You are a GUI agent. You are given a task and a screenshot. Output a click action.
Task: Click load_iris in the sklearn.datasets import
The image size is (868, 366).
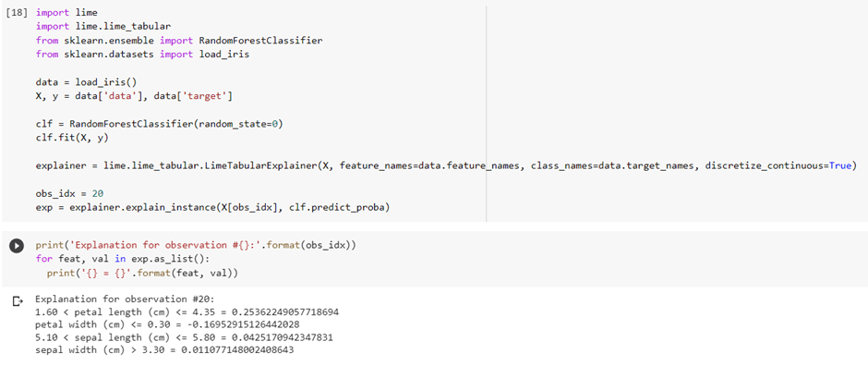click(222, 55)
